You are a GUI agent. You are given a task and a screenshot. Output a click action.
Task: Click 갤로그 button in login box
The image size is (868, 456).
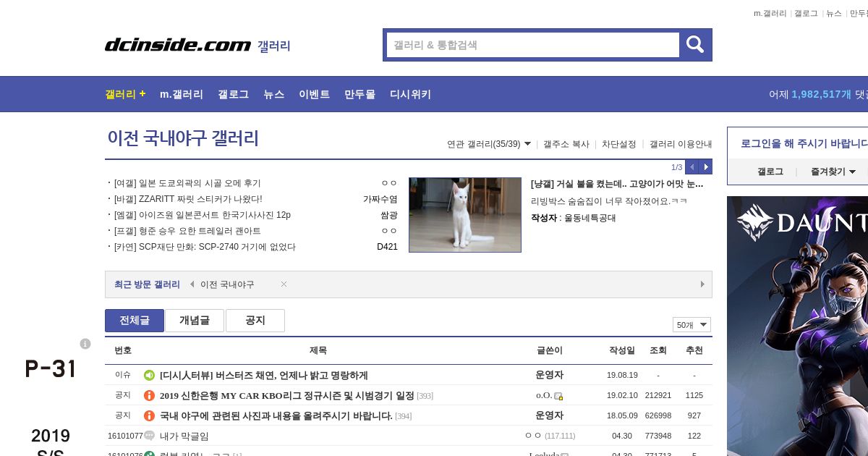pyautogui.click(x=770, y=172)
